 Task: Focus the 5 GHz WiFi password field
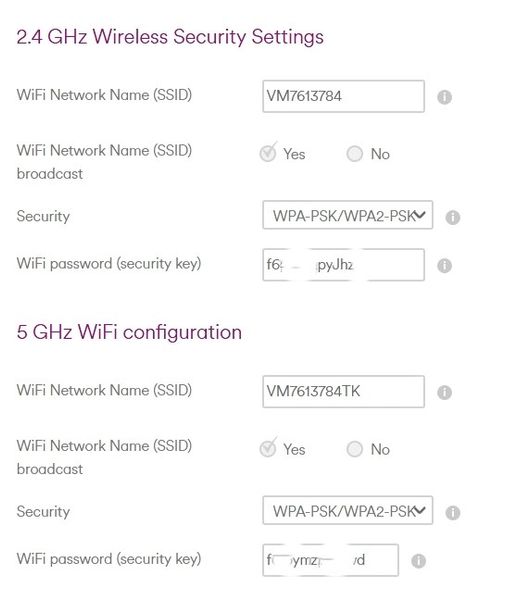pos(330,560)
